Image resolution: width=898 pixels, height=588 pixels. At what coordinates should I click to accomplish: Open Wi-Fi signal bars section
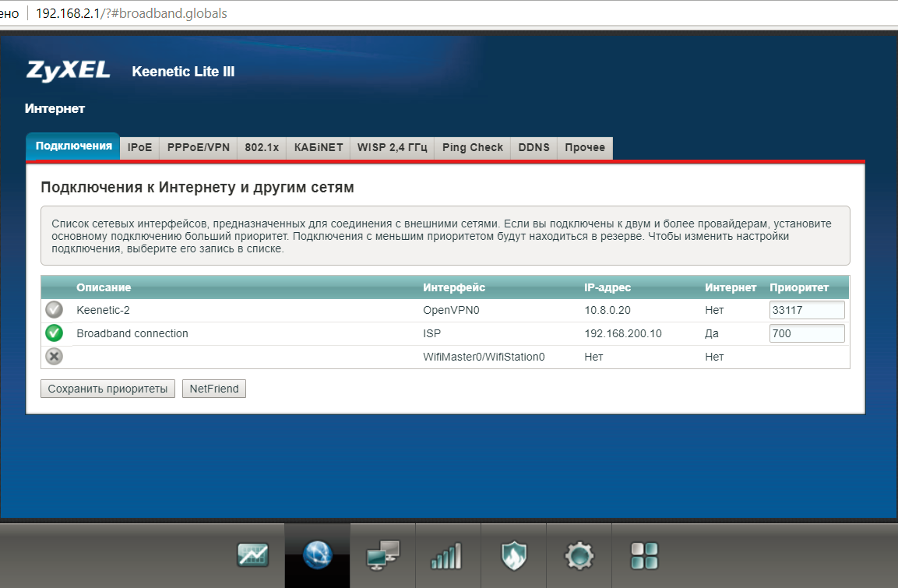(448, 555)
